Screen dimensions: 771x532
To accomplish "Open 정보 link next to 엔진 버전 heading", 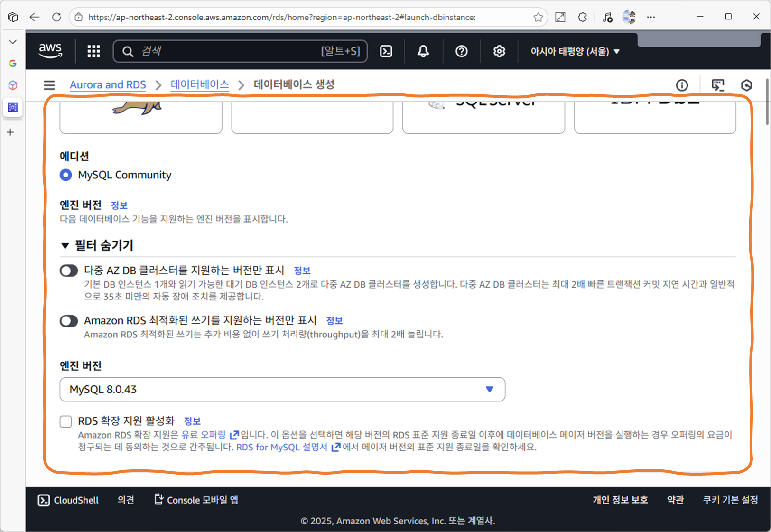I will click(x=119, y=205).
